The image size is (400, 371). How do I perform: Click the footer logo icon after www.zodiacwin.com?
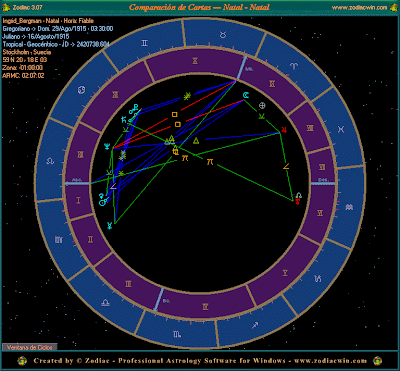point(377,361)
